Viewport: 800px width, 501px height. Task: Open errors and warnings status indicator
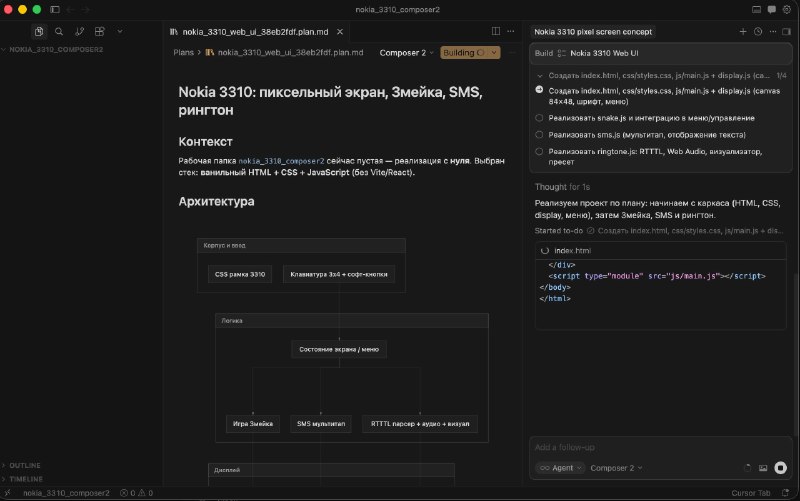pyautogui.click(x=136, y=493)
